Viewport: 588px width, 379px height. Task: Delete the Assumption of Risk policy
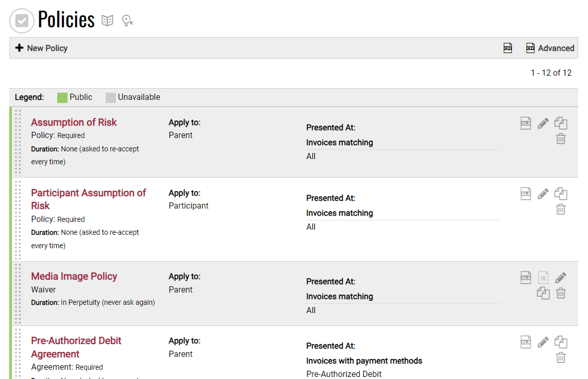click(561, 139)
